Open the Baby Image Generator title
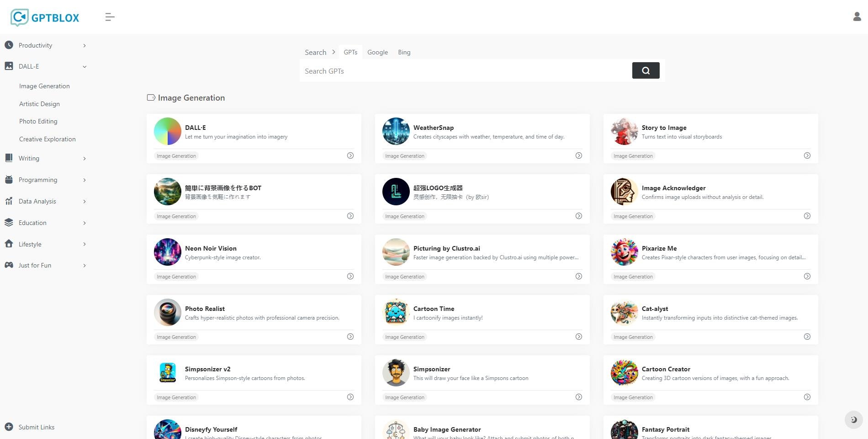 (x=447, y=429)
